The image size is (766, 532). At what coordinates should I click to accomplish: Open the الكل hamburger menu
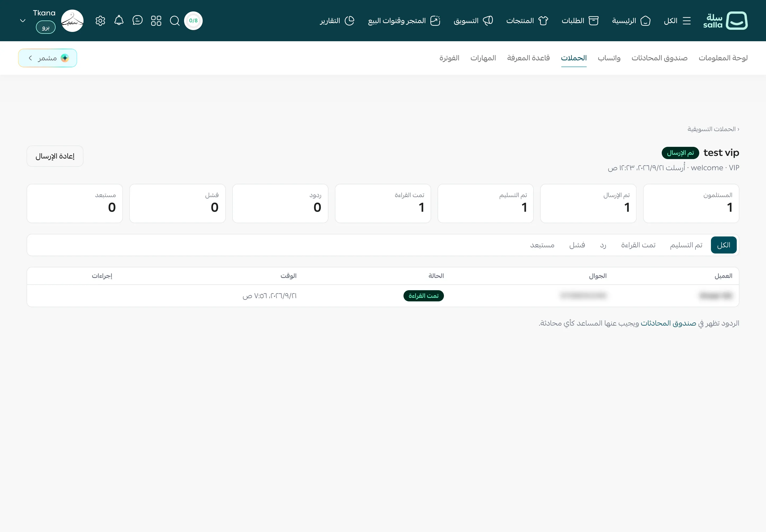click(677, 21)
